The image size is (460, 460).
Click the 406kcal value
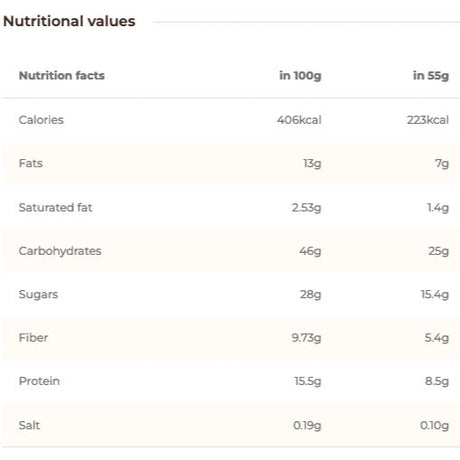click(299, 120)
